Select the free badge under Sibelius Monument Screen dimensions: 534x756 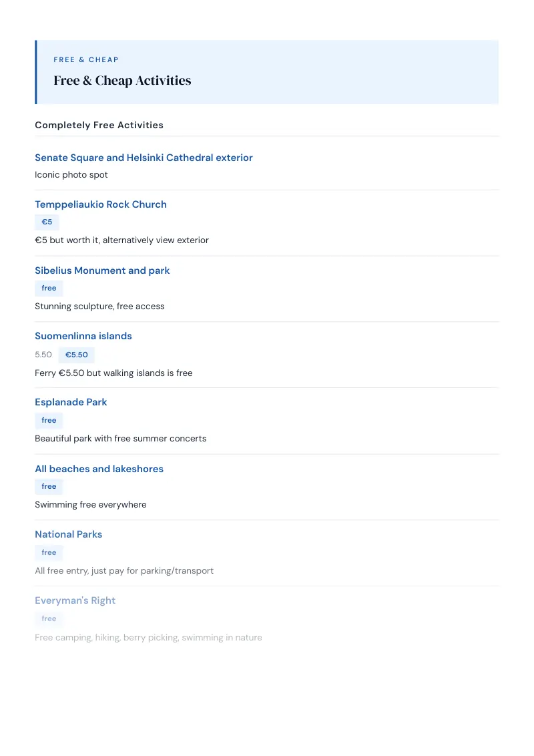[49, 289]
